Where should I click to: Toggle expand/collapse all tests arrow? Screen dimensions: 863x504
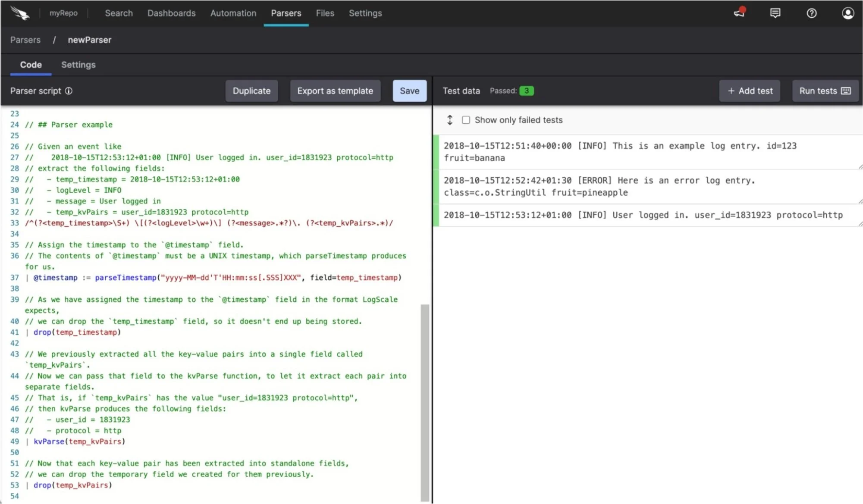pos(449,120)
